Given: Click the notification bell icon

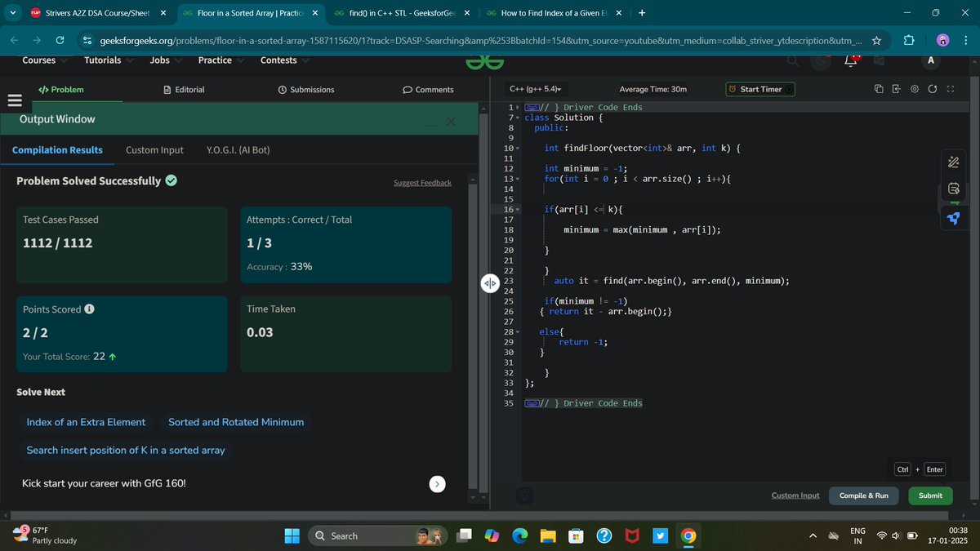Looking at the screenshot, I should 850,60.
